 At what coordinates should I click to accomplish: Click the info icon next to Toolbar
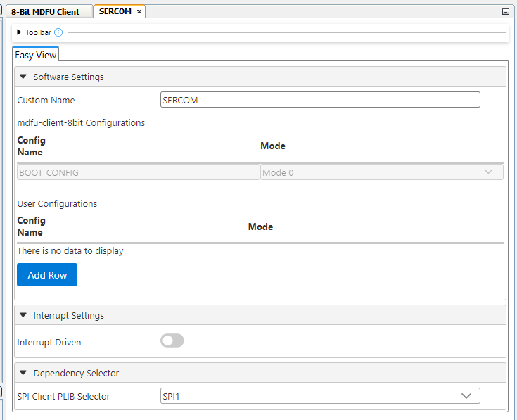pos(58,32)
